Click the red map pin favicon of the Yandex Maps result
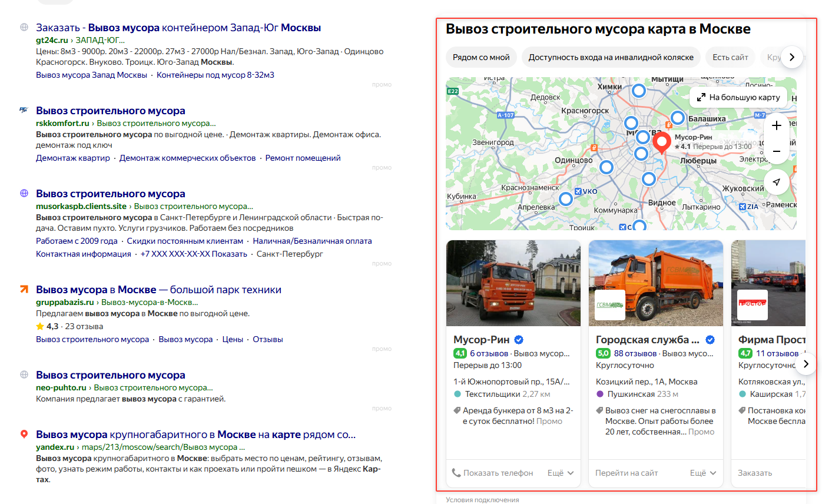Screen dimensions: 822x504 point(24,435)
